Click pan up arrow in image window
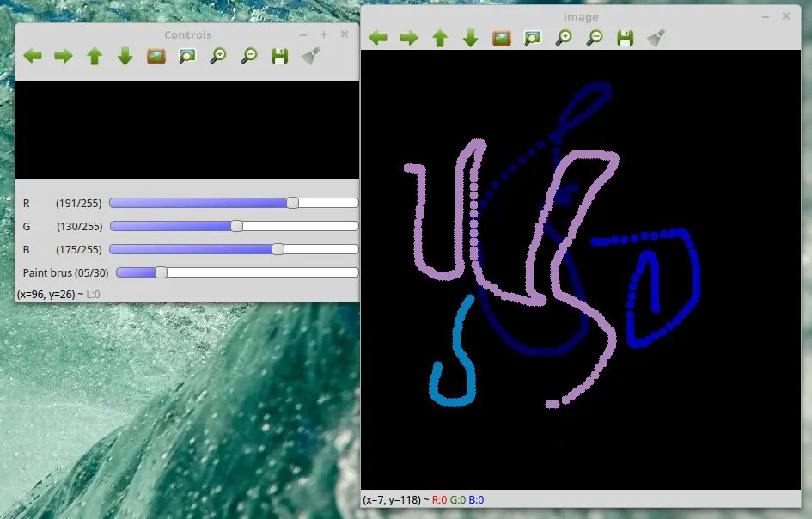Screen dimensions: 812x519 [x=440, y=37]
